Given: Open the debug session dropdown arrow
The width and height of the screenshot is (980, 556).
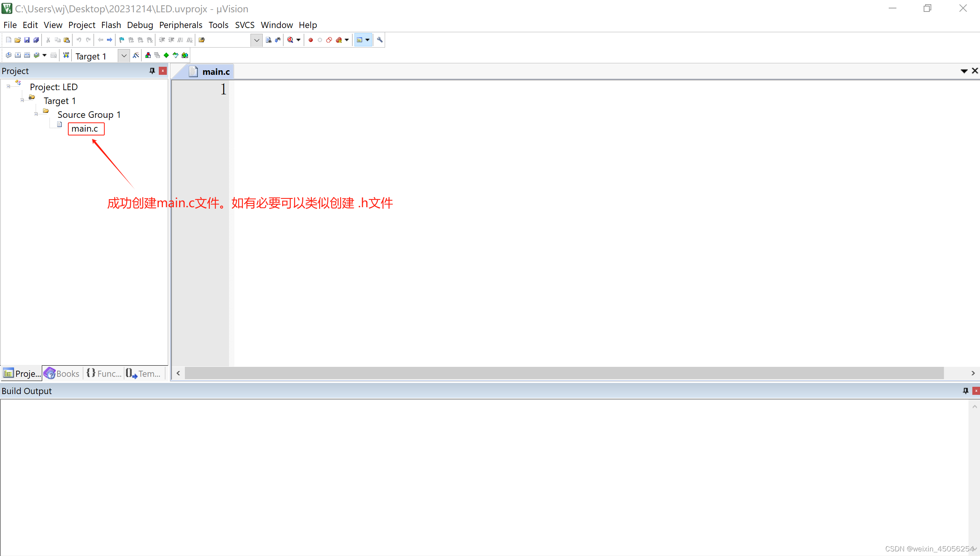Looking at the screenshot, I should [298, 40].
